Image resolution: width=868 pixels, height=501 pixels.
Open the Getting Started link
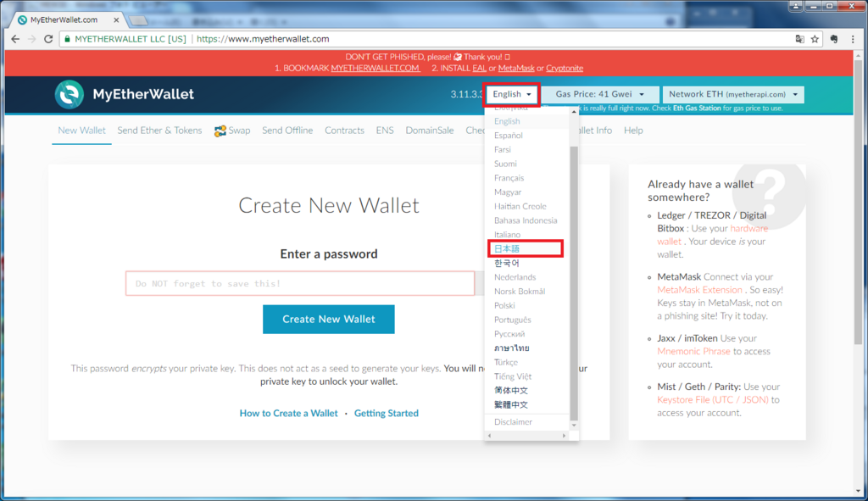387,414
